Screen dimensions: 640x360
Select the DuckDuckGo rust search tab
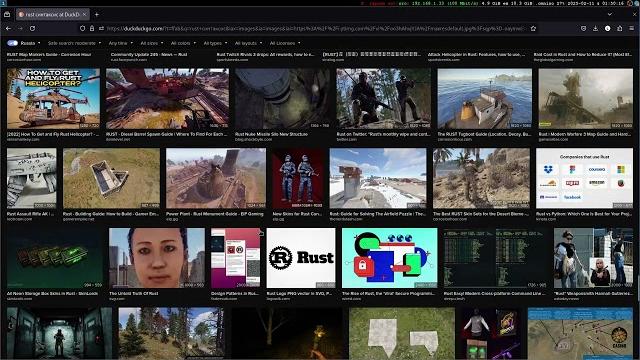[x=53, y=14]
